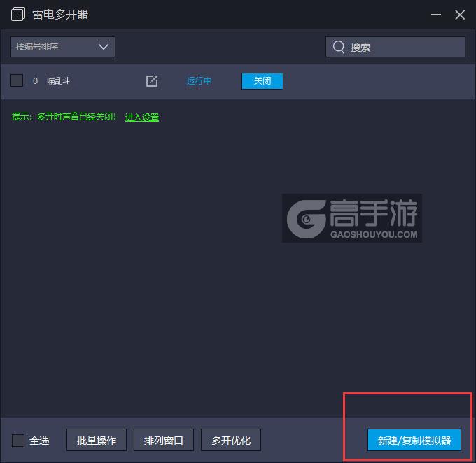476x463 pixels.
Task: Click the 搜索 search field
Action: [x=395, y=47]
